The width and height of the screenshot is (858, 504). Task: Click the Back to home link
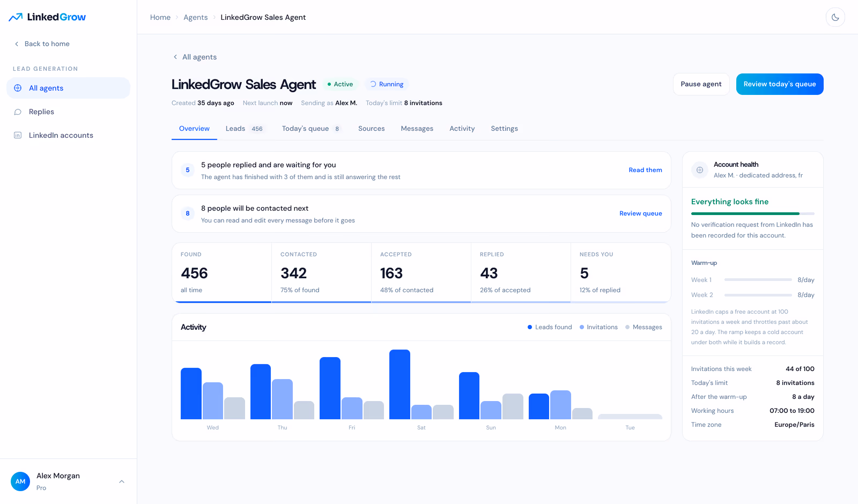[42, 44]
